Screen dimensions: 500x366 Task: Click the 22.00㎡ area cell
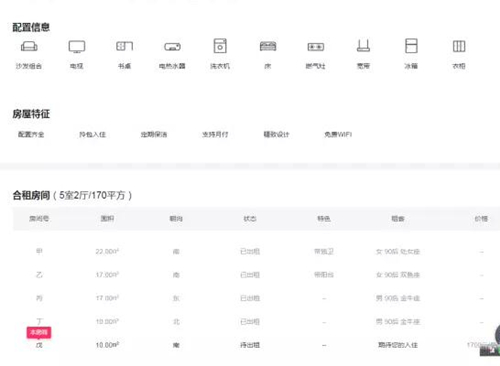(107, 251)
